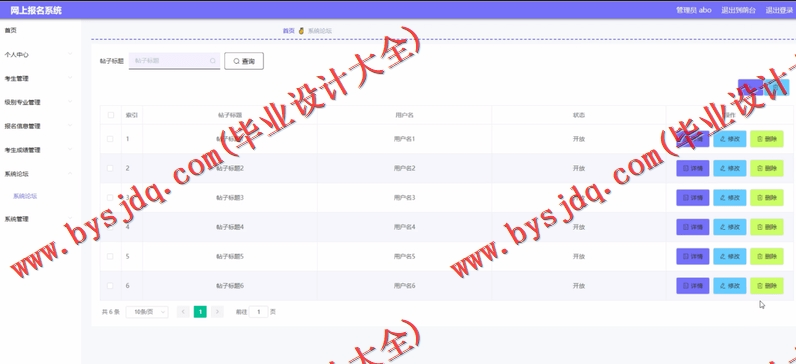Click the previous page arrow
Image resolution: width=796 pixels, height=364 pixels.
(x=183, y=312)
